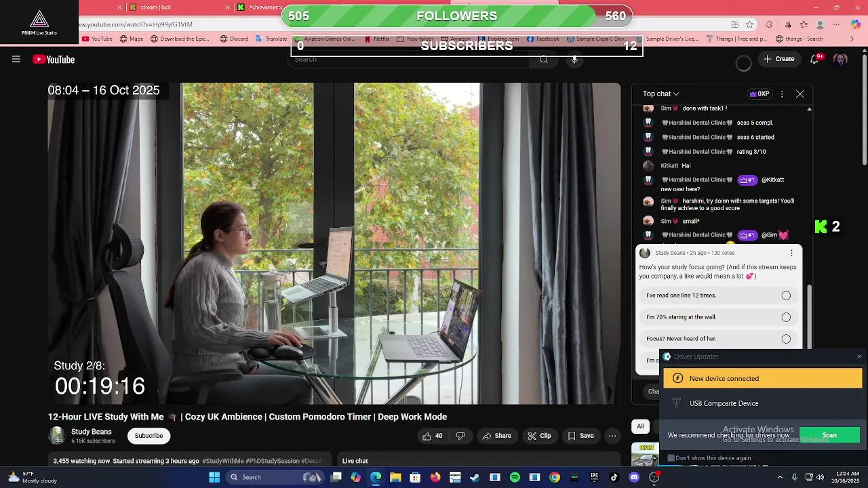Open Discord from the taskbar

point(634,477)
